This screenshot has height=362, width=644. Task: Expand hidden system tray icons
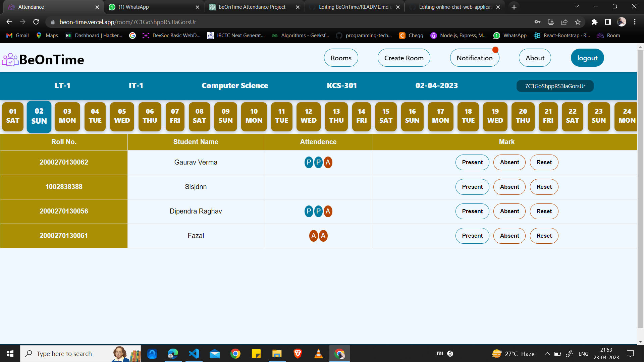pos(547,354)
